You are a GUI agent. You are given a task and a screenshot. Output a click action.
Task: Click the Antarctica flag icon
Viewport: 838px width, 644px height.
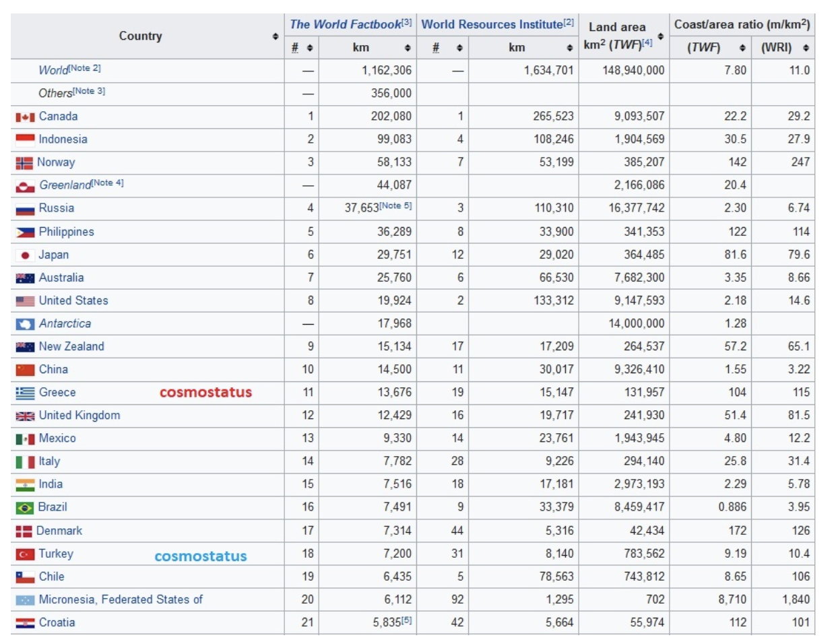pyautogui.click(x=25, y=324)
